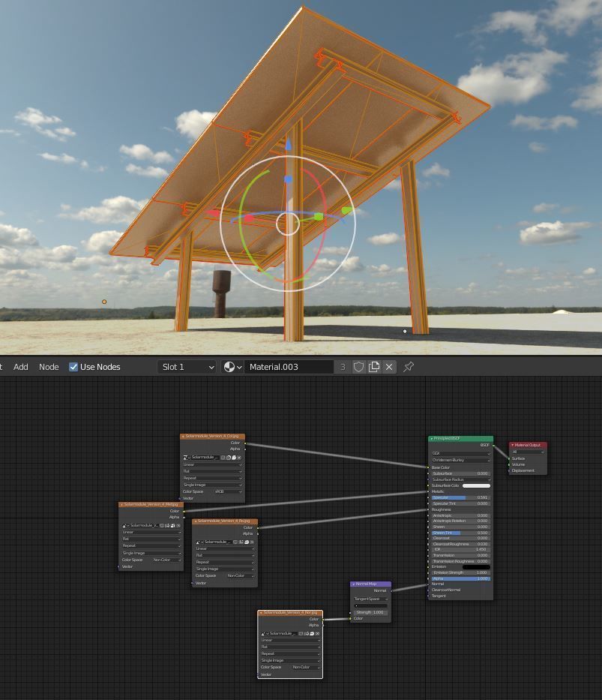602x700 pixels.
Task: Click the small orange origin dot in viewport
Action: 104,302
